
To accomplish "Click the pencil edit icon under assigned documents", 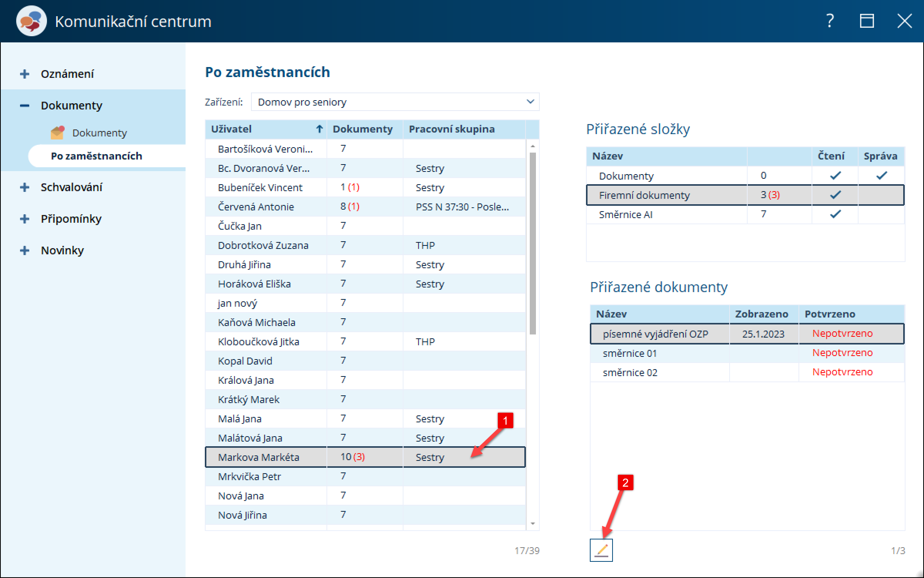I will click(601, 550).
